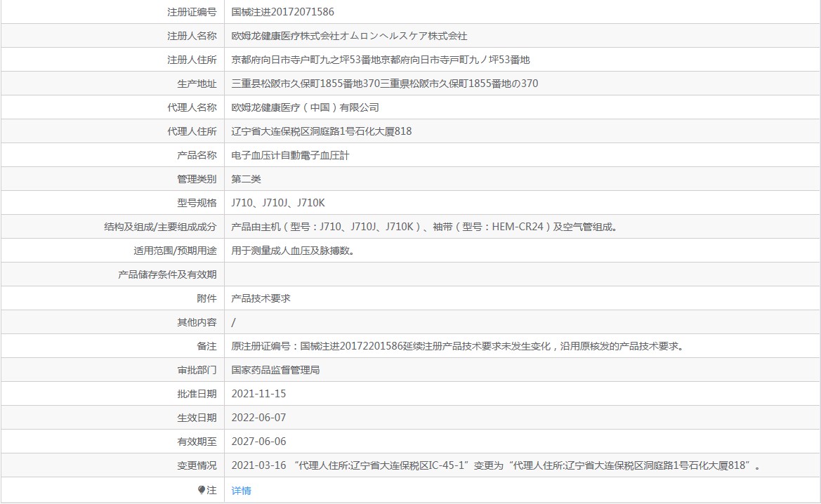821x504 pixels.
Task: Click the 注册人名称 label
Action: (192, 36)
